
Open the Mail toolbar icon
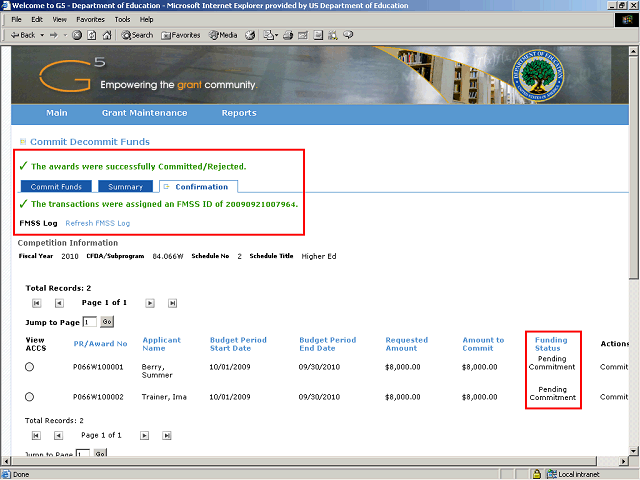pyautogui.click(x=270, y=35)
